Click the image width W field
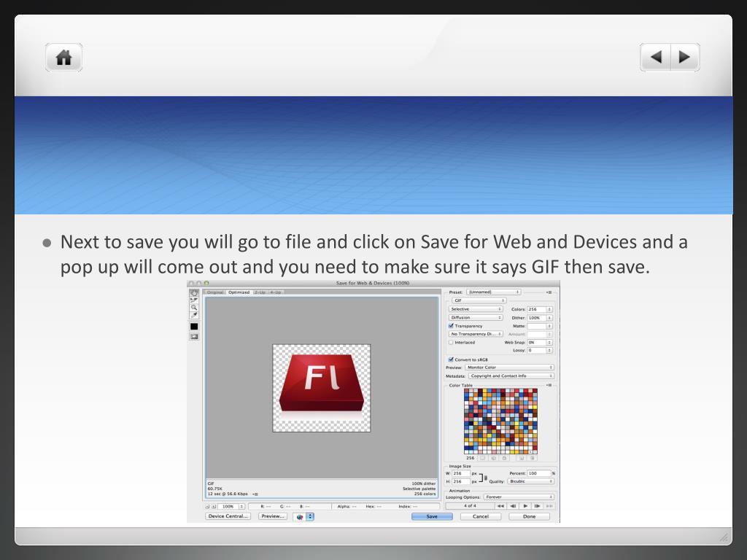 coord(461,473)
